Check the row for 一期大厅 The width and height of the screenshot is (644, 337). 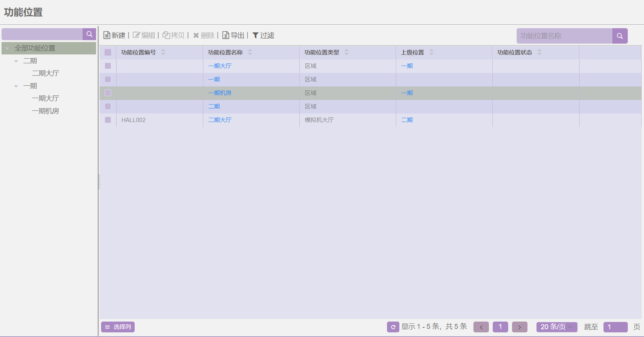click(x=108, y=66)
